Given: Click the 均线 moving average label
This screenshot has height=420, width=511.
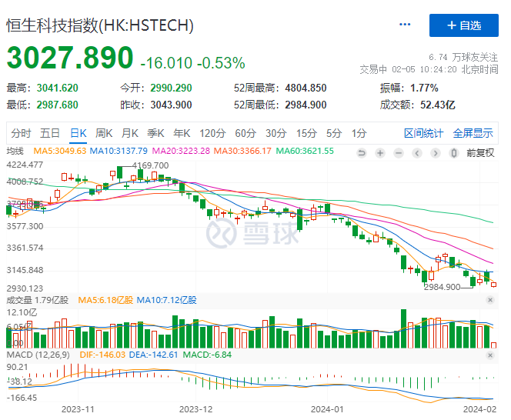Looking at the screenshot, I should click(15, 152).
